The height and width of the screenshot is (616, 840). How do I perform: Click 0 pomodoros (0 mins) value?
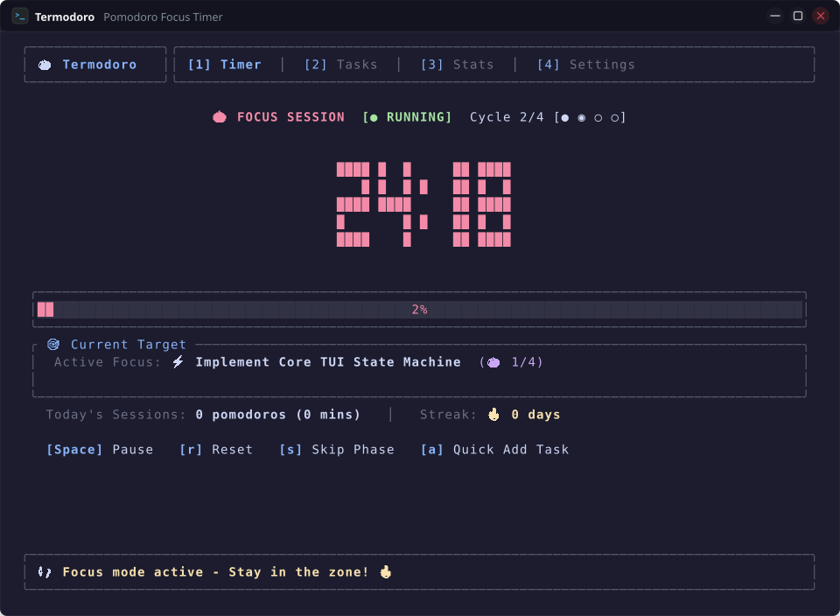278,415
